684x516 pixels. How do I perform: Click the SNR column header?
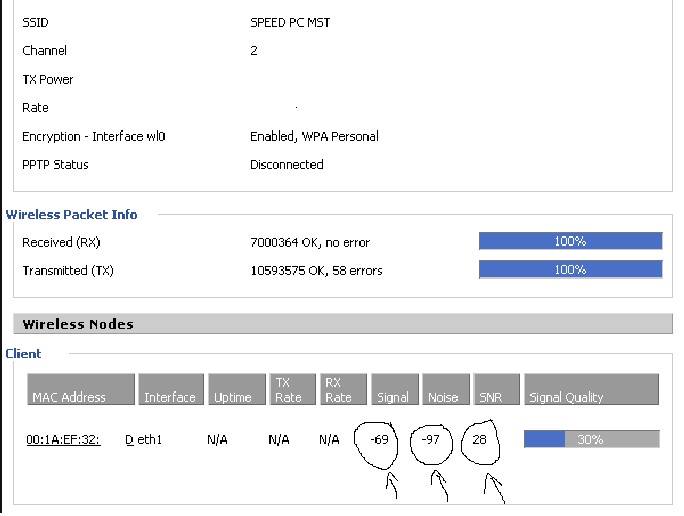click(496, 390)
